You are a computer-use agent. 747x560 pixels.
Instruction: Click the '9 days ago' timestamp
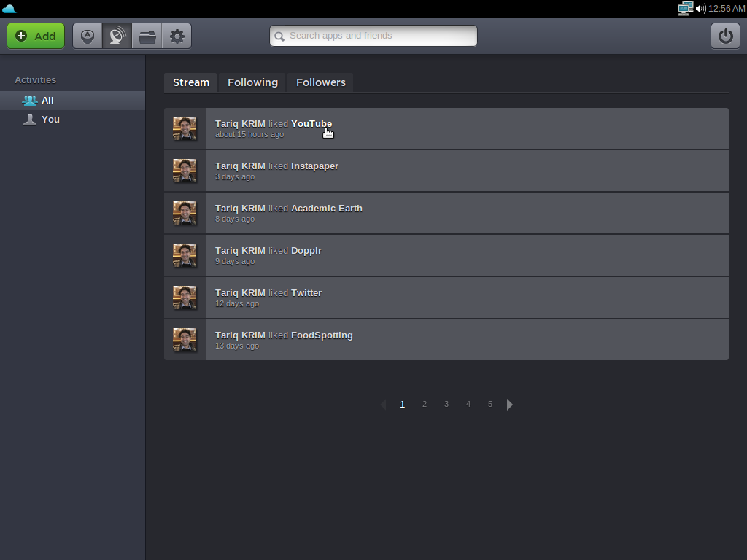[x=235, y=262]
